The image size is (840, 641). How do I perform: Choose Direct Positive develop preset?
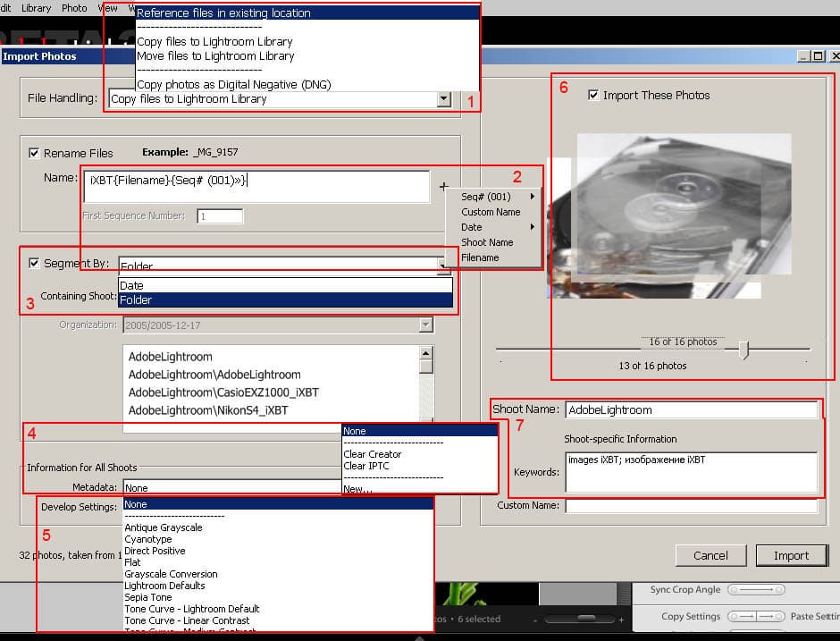pos(155,551)
